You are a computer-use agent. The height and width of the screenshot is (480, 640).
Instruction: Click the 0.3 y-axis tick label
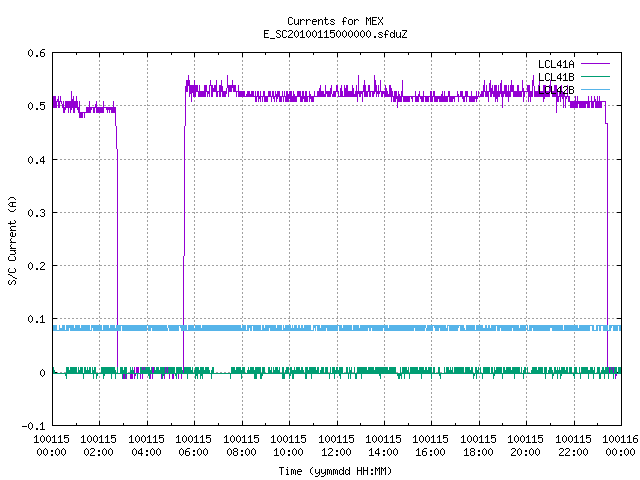[x=36, y=213]
